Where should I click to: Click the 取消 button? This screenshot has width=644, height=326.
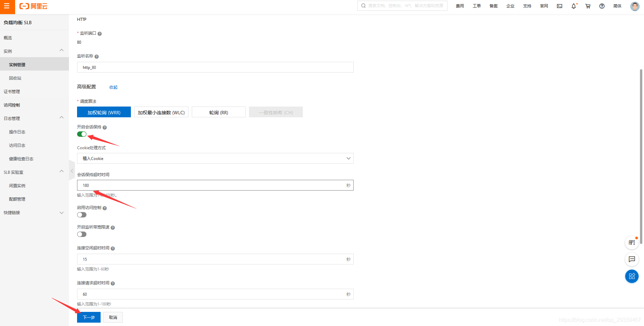point(113,317)
